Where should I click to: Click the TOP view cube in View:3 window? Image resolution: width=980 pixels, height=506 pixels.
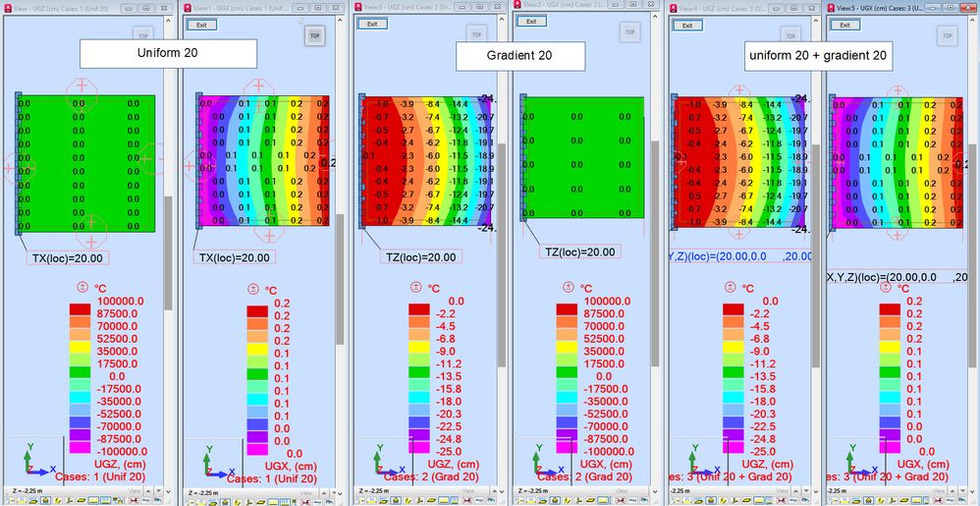click(x=476, y=34)
